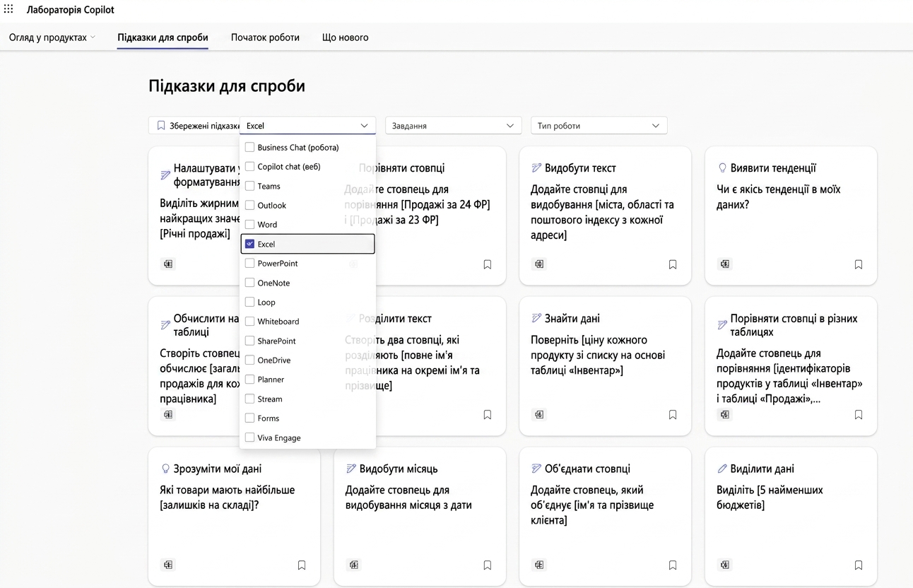This screenshot has height=588, width=913.
Task: Check the Planner checkbox
Action: pyautogui.click(x=249, y=380)
